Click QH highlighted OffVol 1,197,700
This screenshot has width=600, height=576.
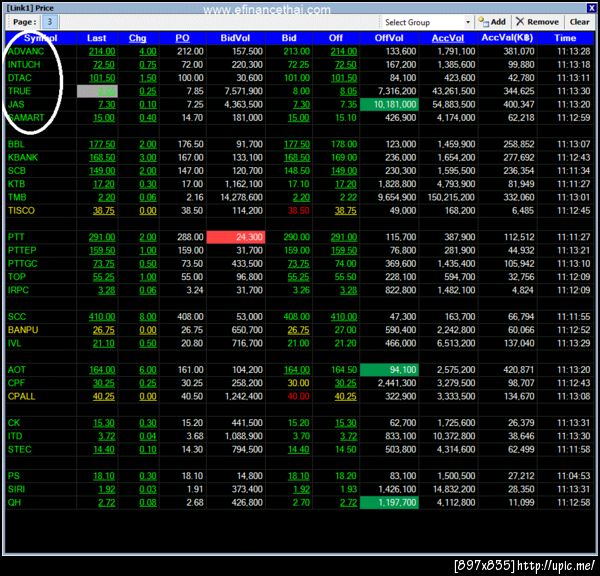(389, 503)
